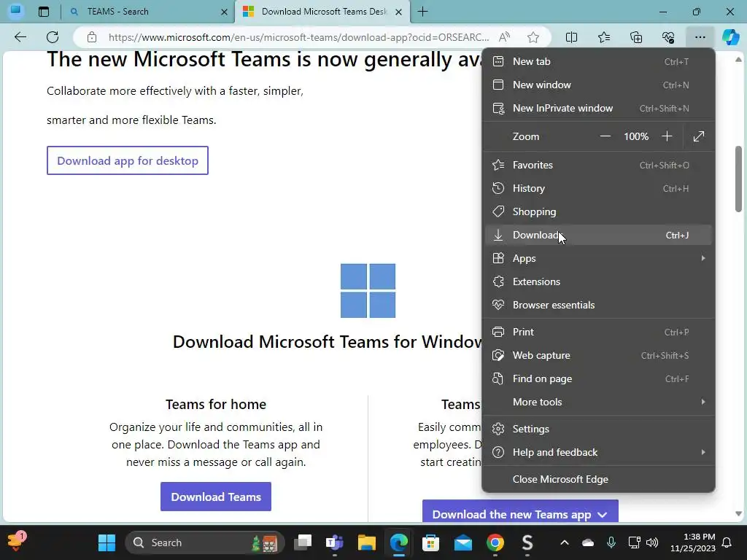Open the Tab actions menu icon
747x560 pixels.
[43, 12]
